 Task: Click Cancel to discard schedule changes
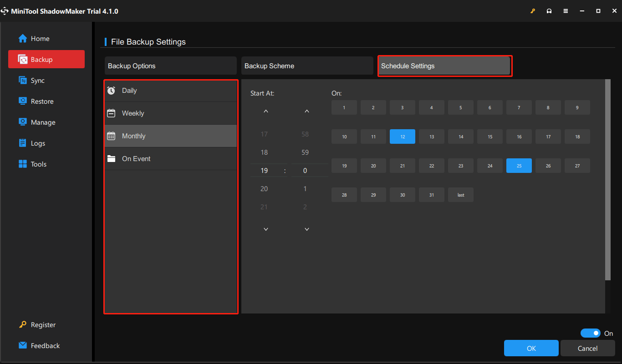[x=587, y=348]
